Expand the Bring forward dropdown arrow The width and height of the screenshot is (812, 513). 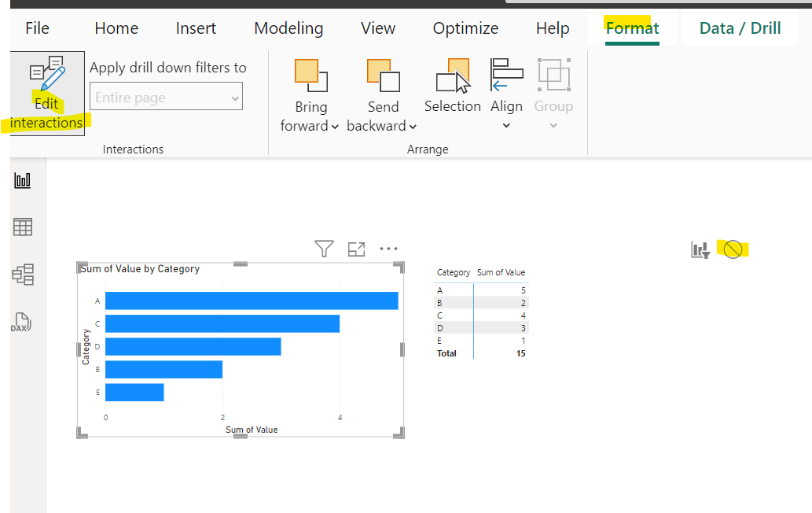pyautogui.click(x=335, y=127)
